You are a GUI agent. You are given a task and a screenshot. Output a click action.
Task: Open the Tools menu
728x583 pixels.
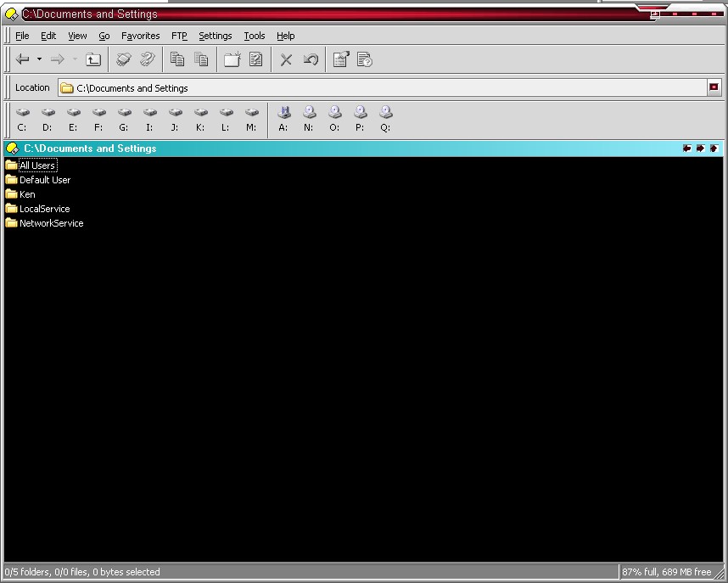coord(255,36)
